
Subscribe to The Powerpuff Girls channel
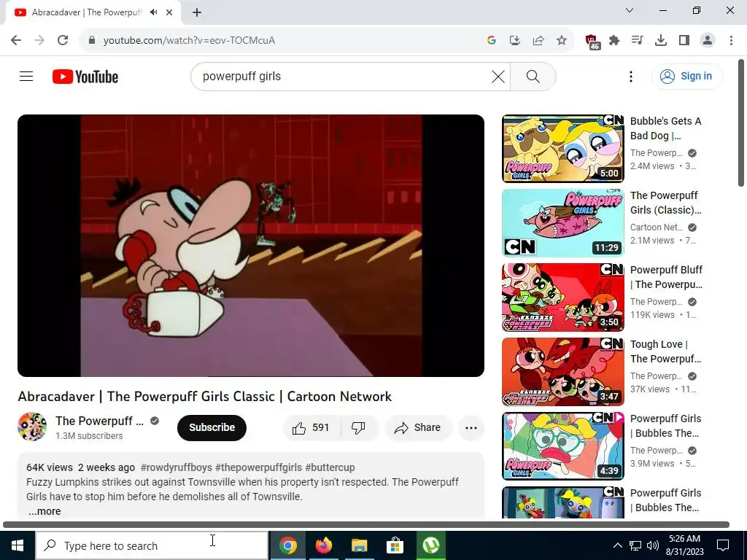tap(212, 427)
